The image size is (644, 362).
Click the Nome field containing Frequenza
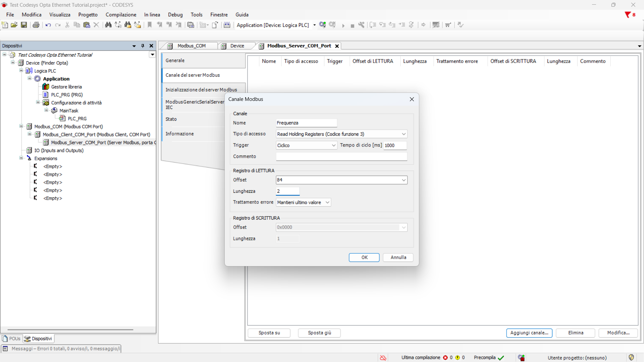click(306, 123)
